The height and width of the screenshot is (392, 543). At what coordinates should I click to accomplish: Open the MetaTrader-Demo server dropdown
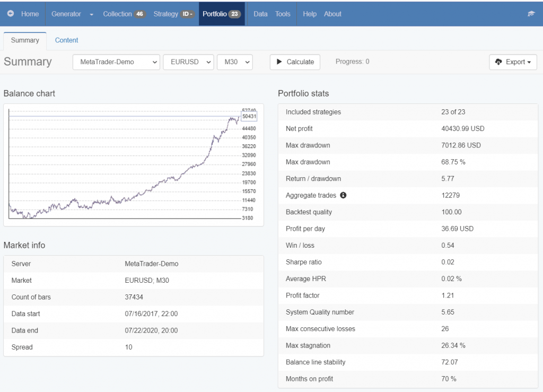click(116, 62)
